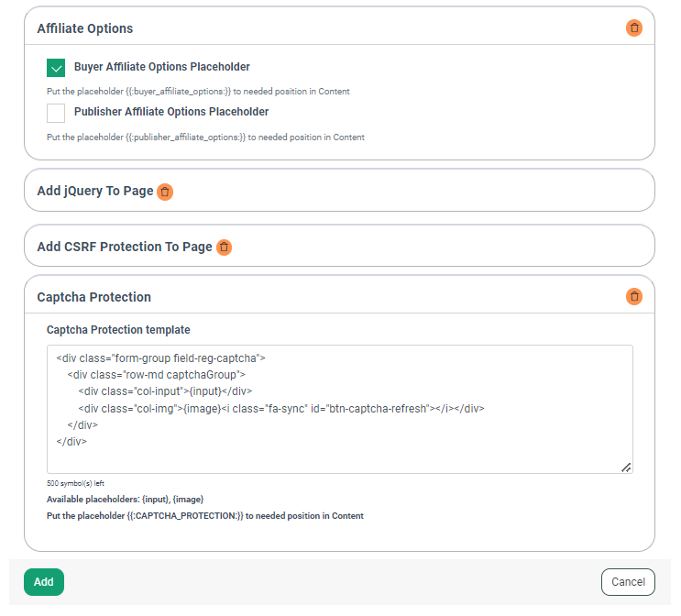The height and width of the screenshot is (616, 681).
Task: Collapse the Affiliate Options panel header
Action: pos(85,28)
